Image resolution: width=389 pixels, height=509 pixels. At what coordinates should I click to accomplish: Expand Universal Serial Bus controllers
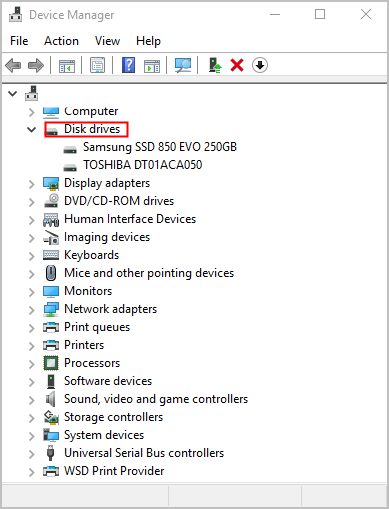pos(32,454)
